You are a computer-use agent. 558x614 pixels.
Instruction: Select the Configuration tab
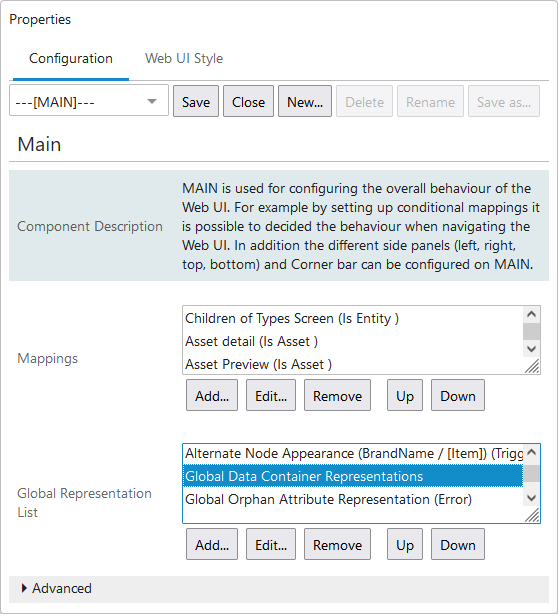tap(71, 58)
